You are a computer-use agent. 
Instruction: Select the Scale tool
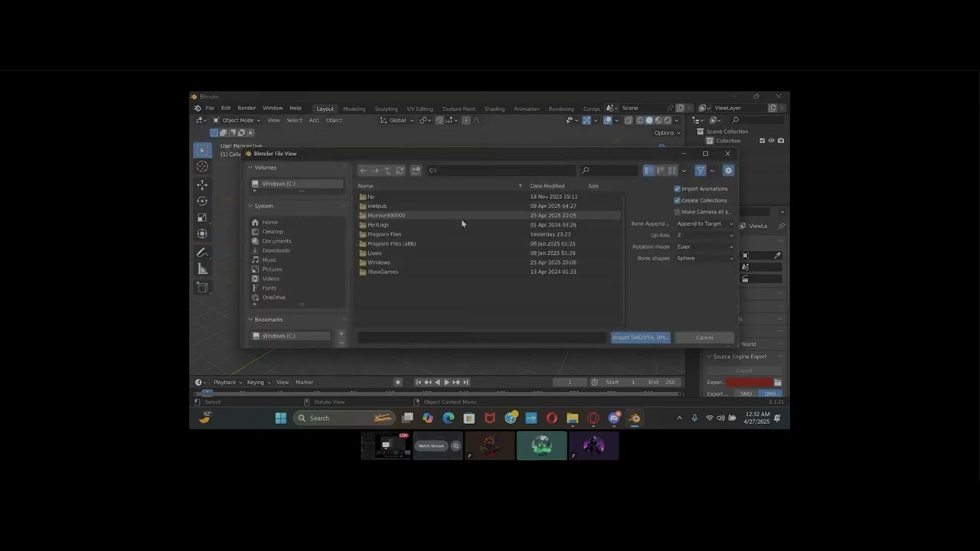tap(202, 217)
